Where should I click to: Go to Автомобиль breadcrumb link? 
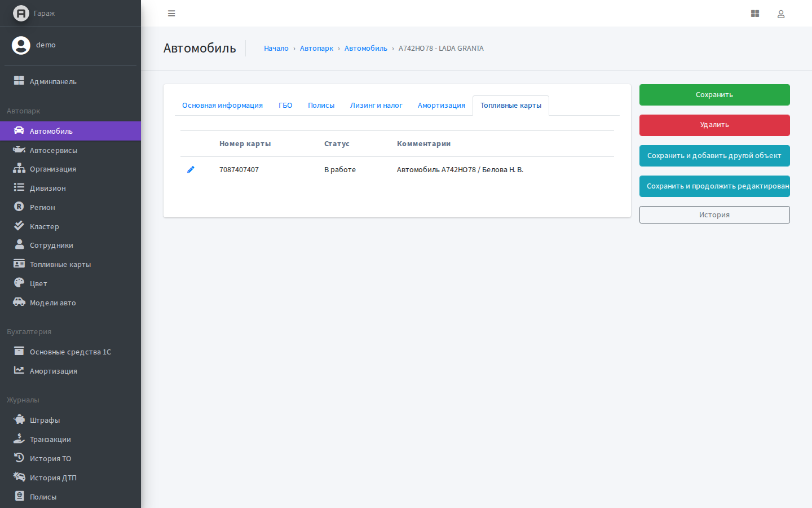tap(366, 49)
